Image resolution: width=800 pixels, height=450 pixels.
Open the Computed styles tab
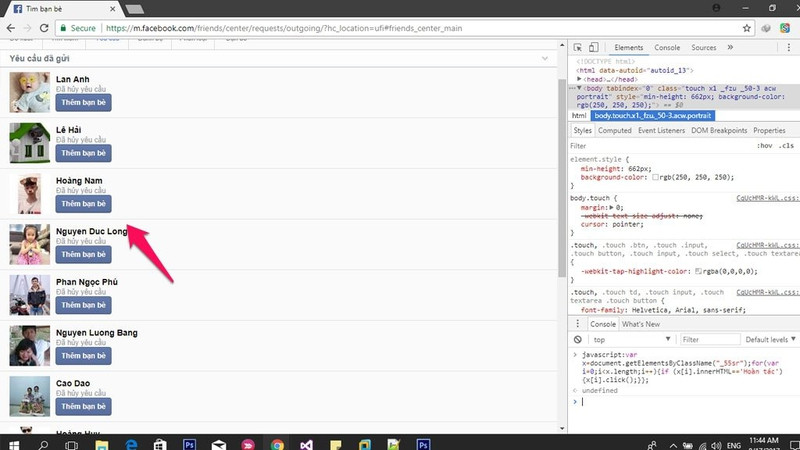[614, 131]
